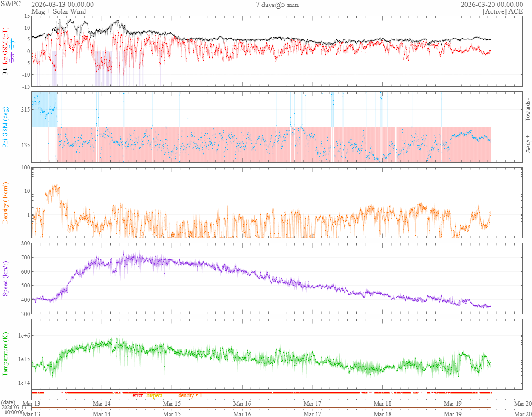Click the Phi GSM (deg) axis label
Viewport: 532px width, 417px height.
pos(5,127)
